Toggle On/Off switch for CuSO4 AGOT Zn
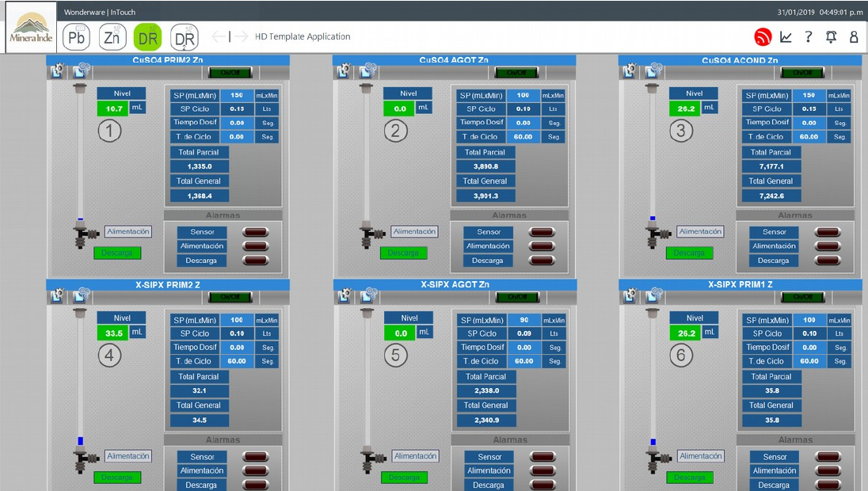 click(516, 72)
